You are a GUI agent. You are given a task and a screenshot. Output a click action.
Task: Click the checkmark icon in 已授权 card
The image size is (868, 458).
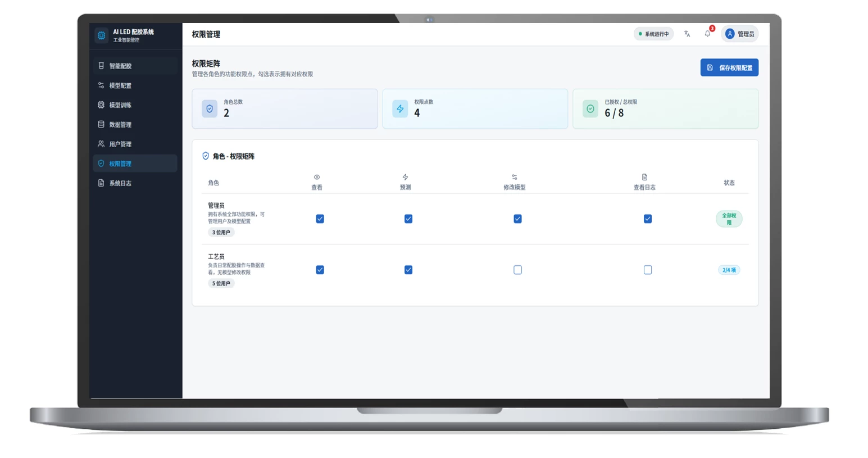click(x=590, y=109)
